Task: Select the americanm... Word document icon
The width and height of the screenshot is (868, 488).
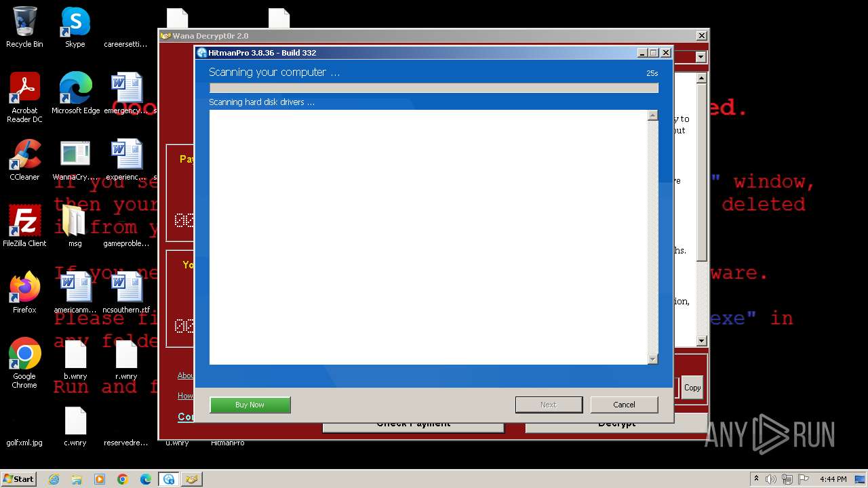Action: point(75,293)
